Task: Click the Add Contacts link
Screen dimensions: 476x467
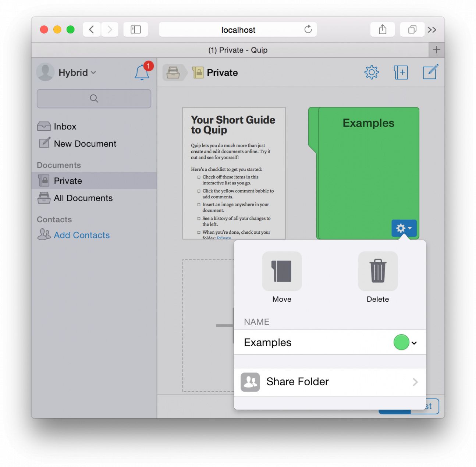Action: (82, 235)
